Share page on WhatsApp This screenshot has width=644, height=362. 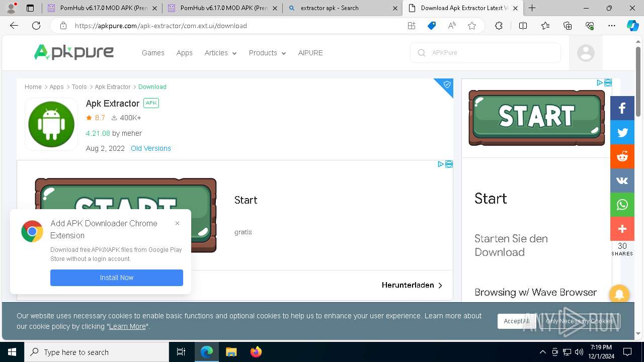[622, 205]
